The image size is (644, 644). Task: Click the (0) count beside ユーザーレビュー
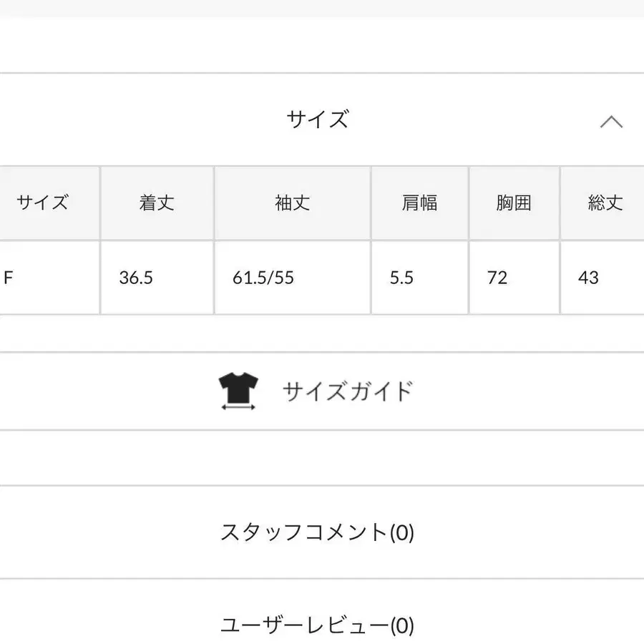tap(401, 626)
